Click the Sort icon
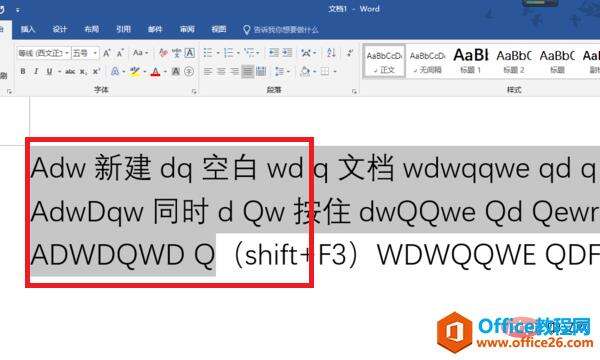Screen dimensions: 600x360 point(331,53)
